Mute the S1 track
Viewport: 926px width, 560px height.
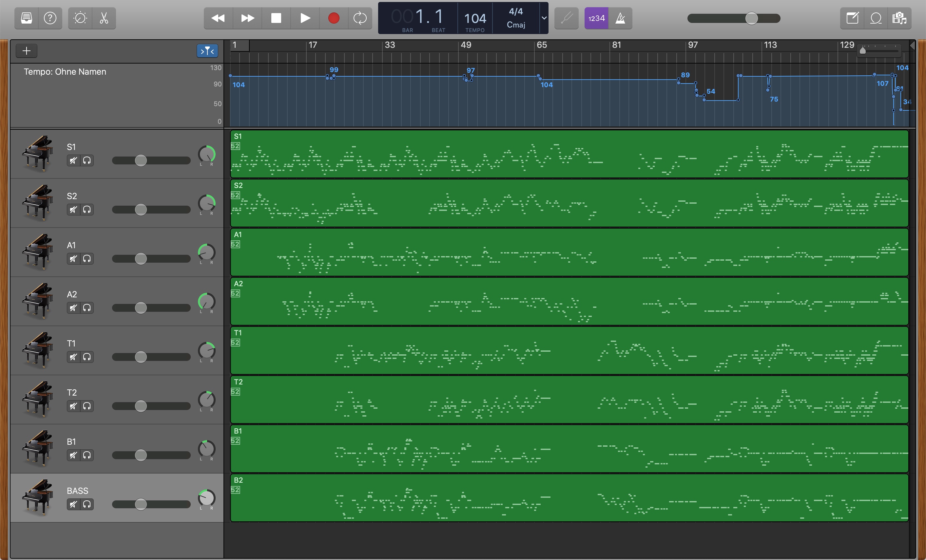[x=73, y=161]
